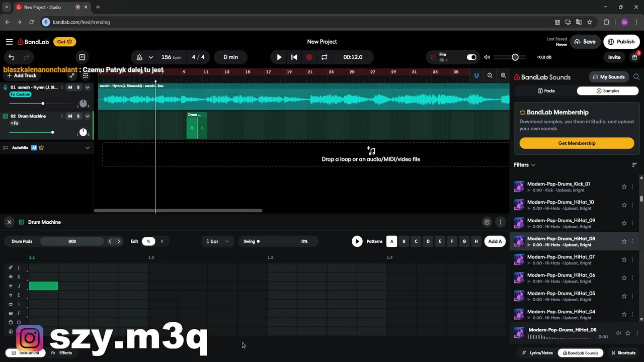The height and width of the screenshot is (362, 644).
Task: Close the Drum Machine panel
Action: click(x=9, y=222)
